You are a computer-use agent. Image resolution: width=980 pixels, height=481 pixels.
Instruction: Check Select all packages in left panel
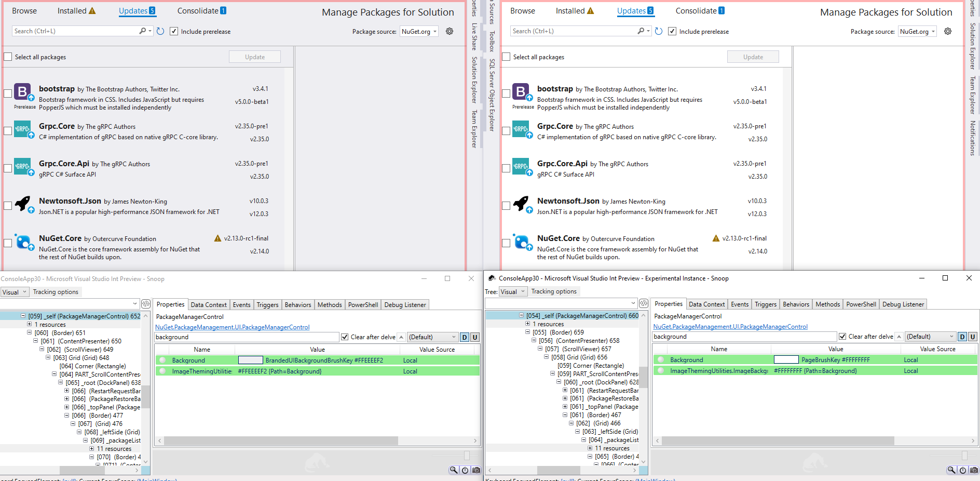point(8,57)
